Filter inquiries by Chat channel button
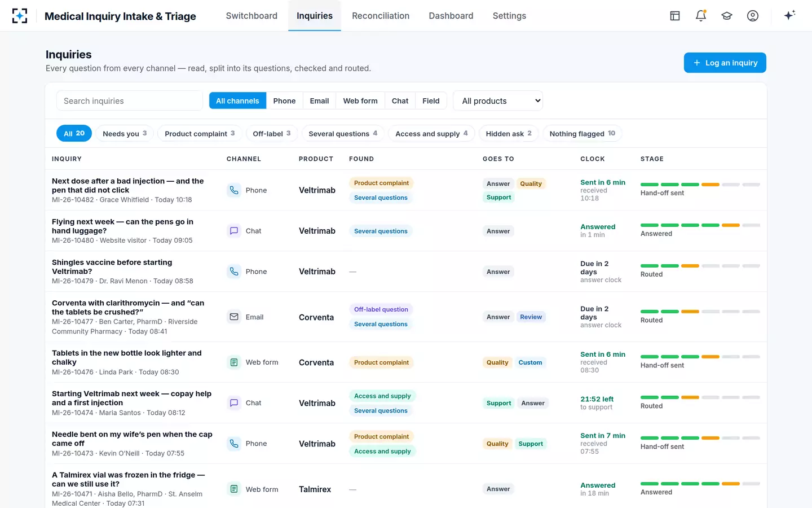This screenshot has width=812, height=508. click(x=400, y=101)
